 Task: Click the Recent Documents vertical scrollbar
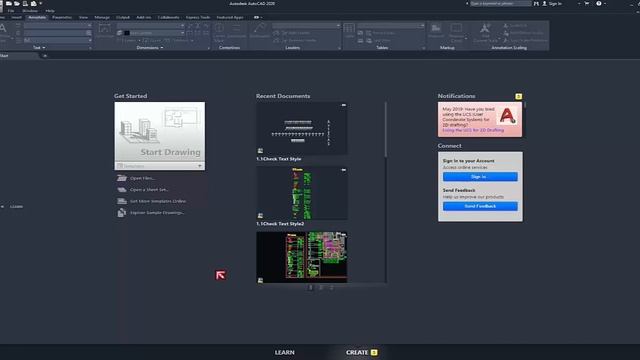[386, 129]
